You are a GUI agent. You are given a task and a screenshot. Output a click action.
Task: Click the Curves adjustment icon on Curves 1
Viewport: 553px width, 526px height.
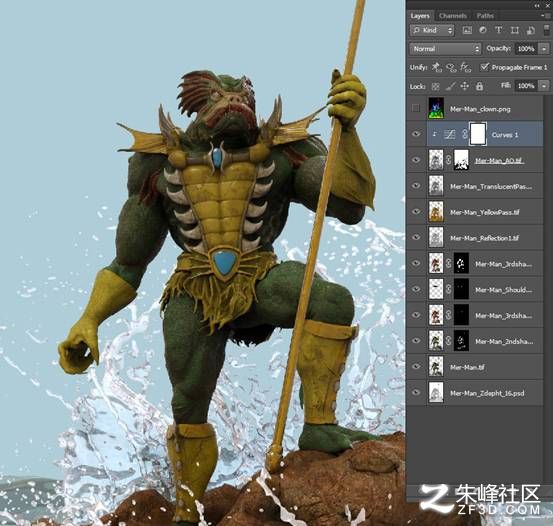point(449,134)
